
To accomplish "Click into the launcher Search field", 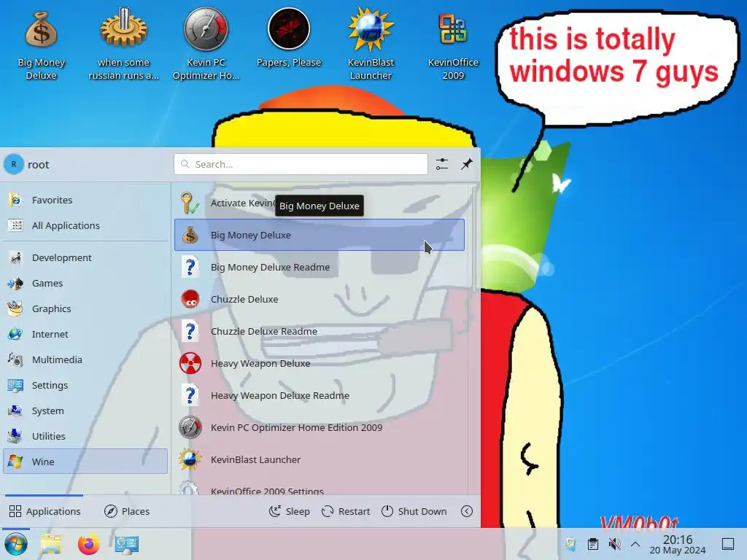I will coord(301,164).
